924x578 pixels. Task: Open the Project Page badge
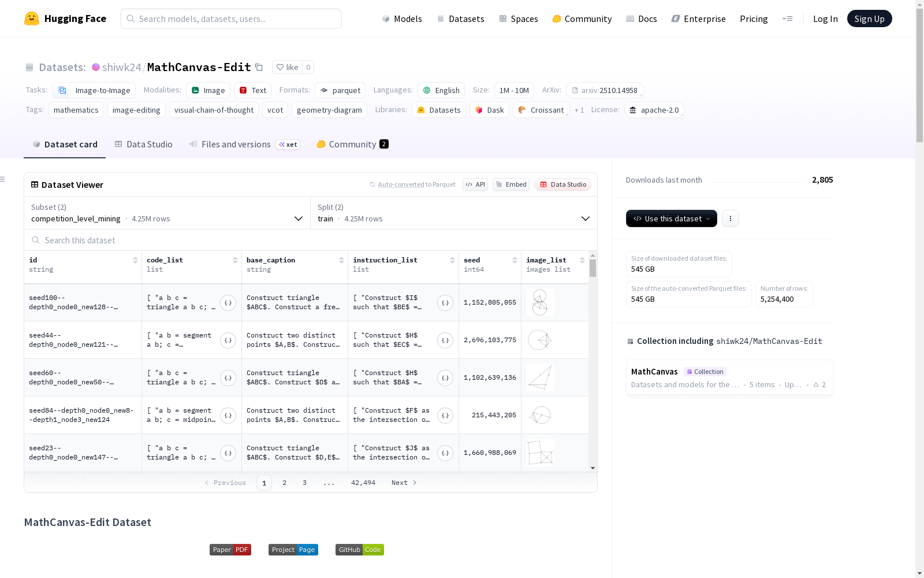click(293, 550)
